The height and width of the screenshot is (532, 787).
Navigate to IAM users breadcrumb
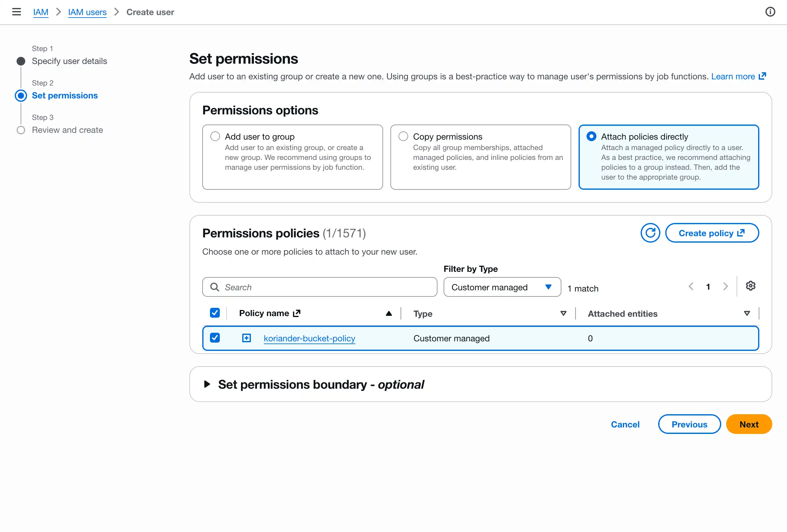coord(87,12)
